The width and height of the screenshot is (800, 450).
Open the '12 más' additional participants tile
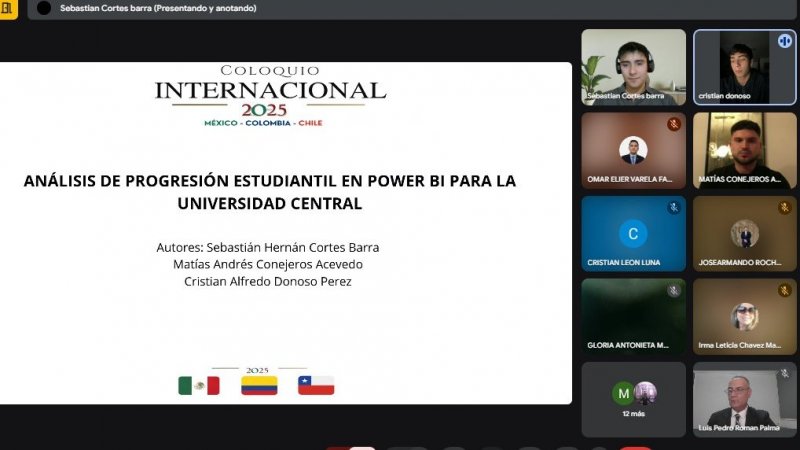point(634,397)
